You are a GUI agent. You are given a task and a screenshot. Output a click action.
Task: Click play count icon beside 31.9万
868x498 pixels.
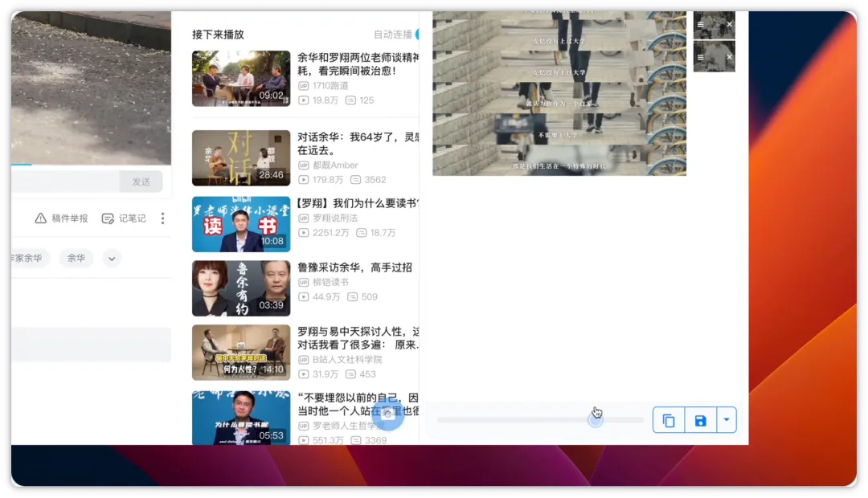pos(303,374)
